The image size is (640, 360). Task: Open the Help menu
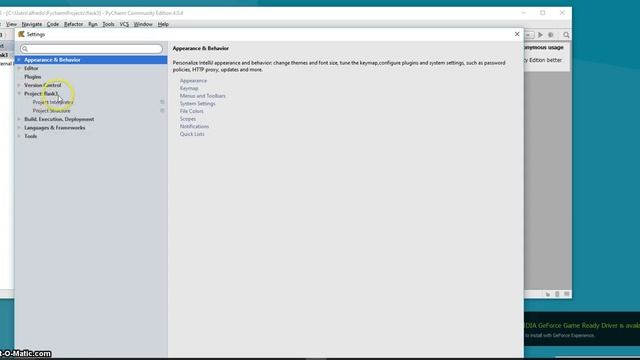click(x=163, y=24)
